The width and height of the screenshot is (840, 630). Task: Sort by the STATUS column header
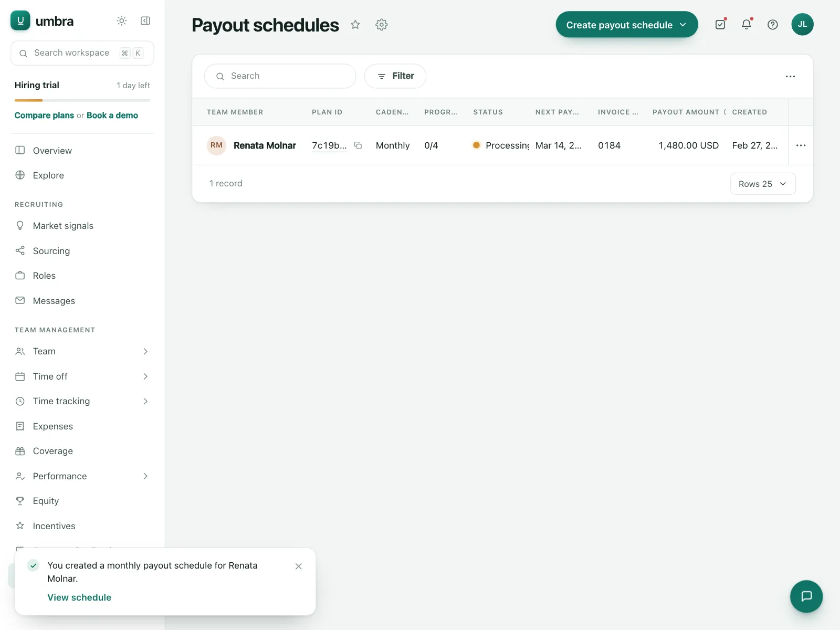point(488,112)
